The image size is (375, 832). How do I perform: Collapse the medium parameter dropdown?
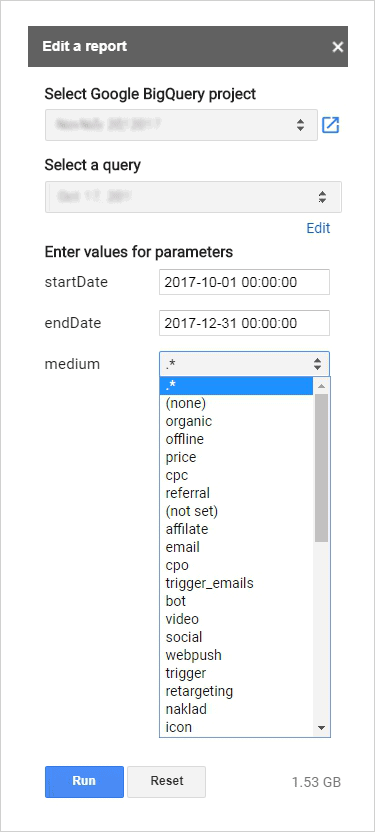coord(245,364)
